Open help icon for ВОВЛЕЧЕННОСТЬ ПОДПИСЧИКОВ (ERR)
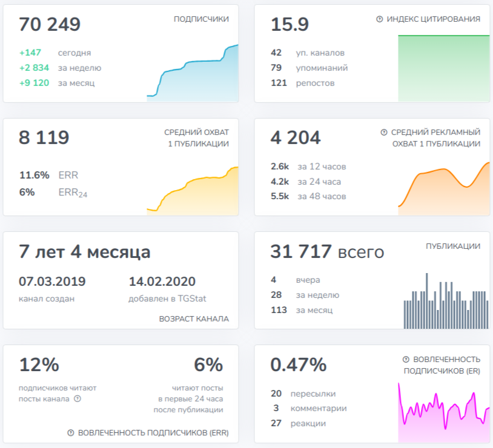 (71, 433)
